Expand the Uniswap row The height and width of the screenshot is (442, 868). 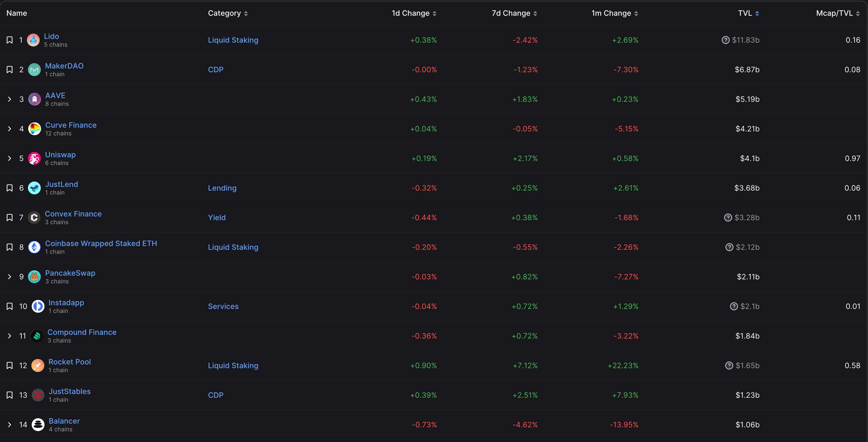(9, 158)
